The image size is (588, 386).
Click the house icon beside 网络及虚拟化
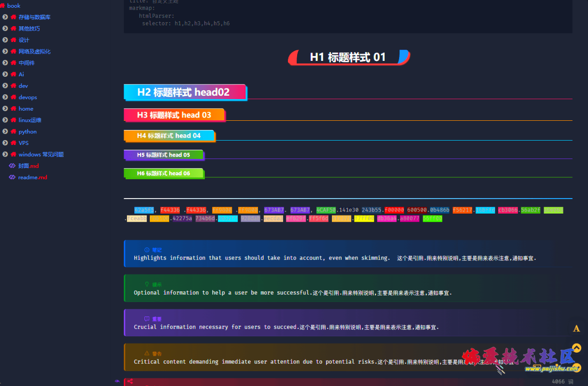coord(13,51)
